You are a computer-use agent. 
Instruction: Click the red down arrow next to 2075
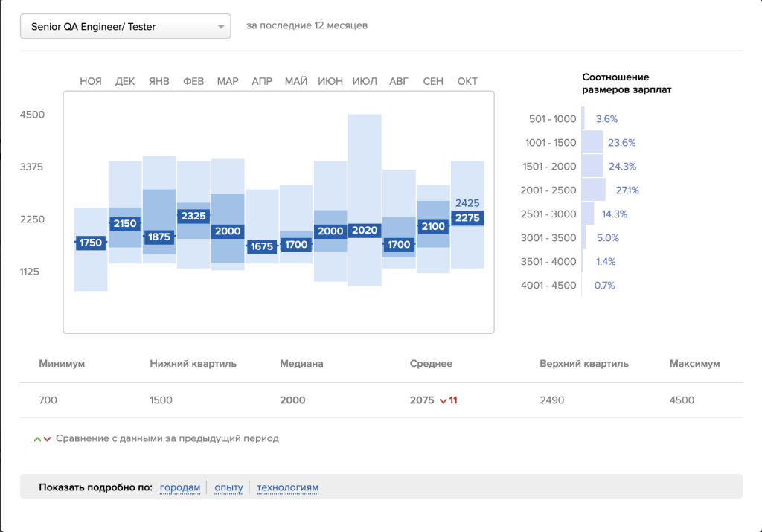coord(443,400)
